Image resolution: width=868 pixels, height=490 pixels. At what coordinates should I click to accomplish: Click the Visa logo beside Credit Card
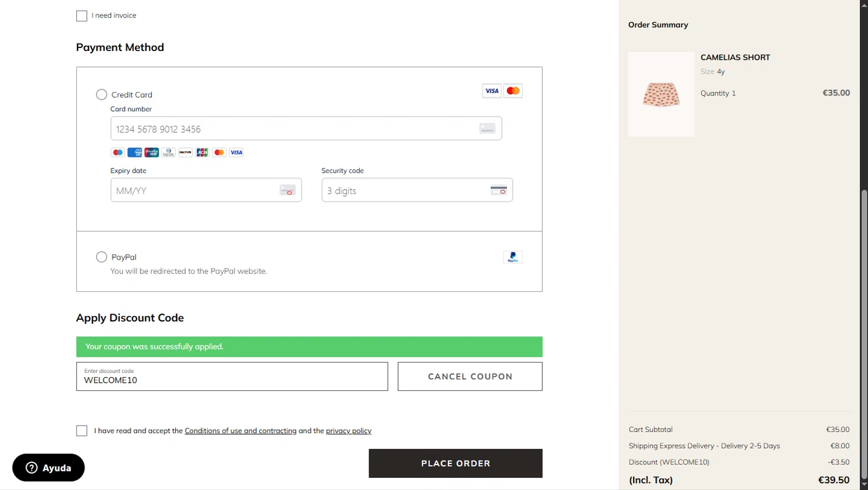coord(492,91)
